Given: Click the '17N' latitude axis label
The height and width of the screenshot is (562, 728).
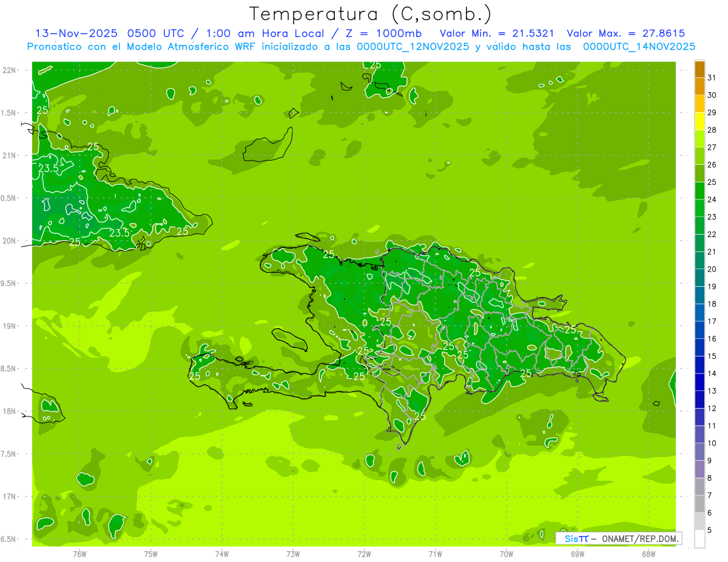Looking at the screenshot, I should point(9,497).
